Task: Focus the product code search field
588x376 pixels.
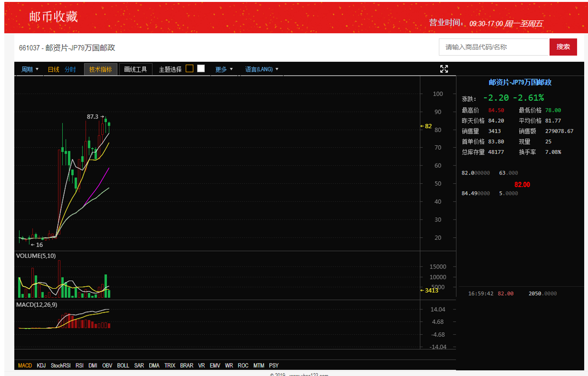Action: [494, 47]
